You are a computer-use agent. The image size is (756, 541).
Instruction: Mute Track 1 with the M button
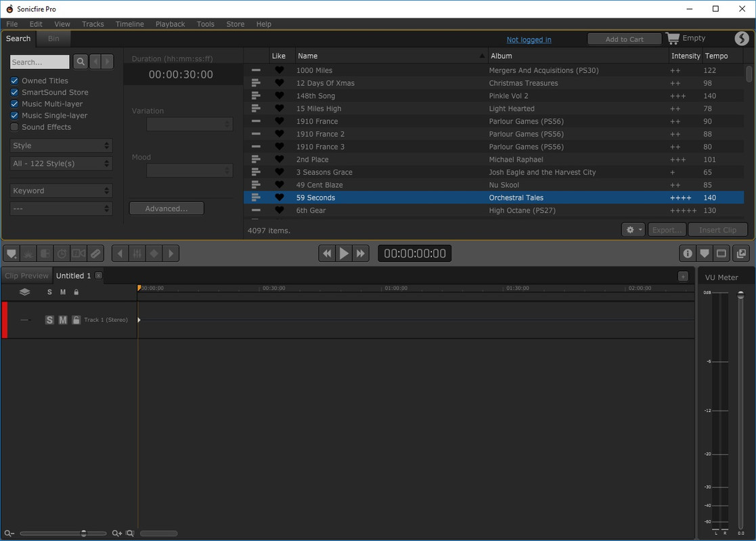[x=63, y=320]
